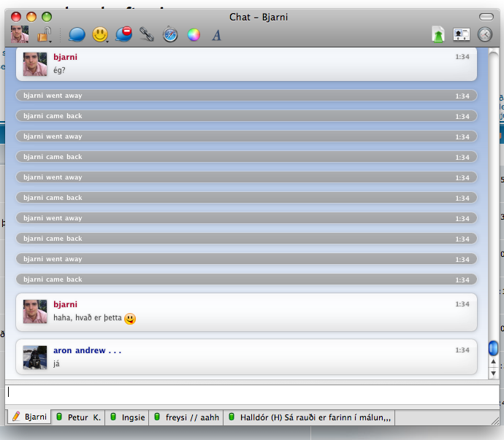Click the chain link insert icon
504x440 pixels.
[147, 34]
